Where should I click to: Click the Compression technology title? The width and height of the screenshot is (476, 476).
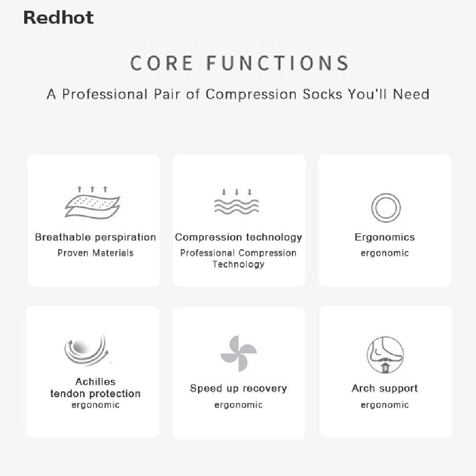tap(238, 237)
